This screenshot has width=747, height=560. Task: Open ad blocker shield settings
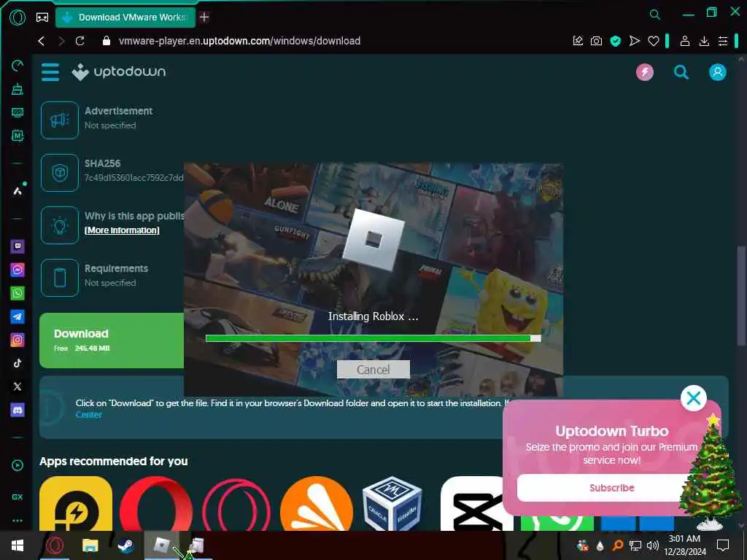[616, 41]
